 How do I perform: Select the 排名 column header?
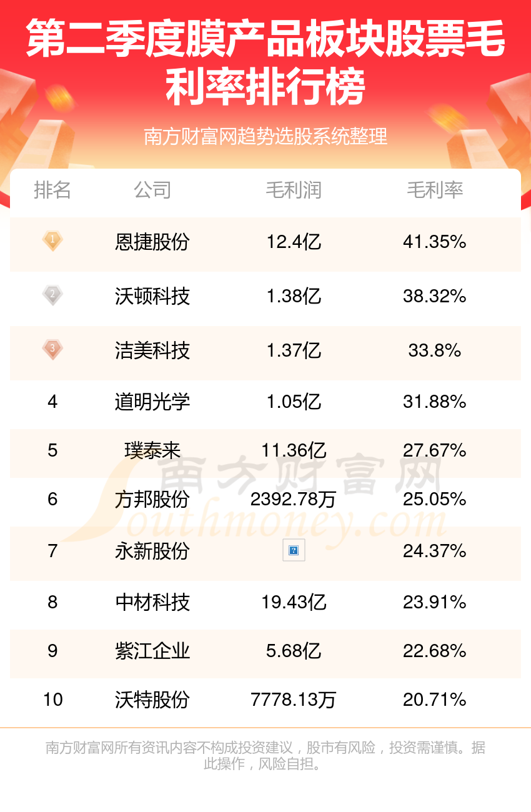[52, 190]
